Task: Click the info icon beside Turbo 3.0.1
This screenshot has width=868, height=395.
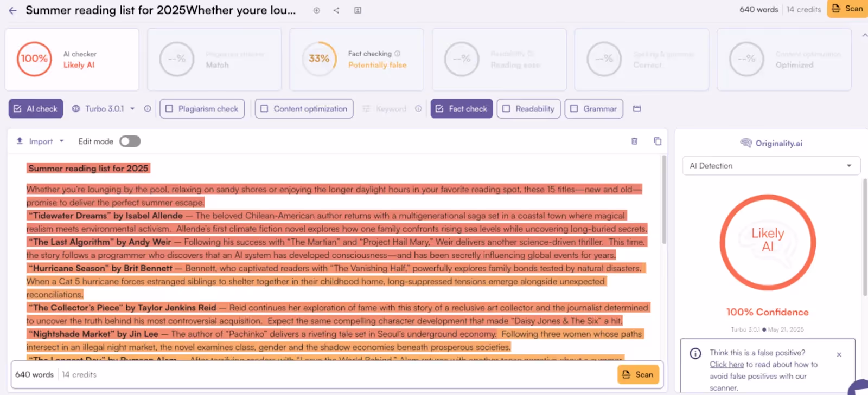Action: [148, 108]
